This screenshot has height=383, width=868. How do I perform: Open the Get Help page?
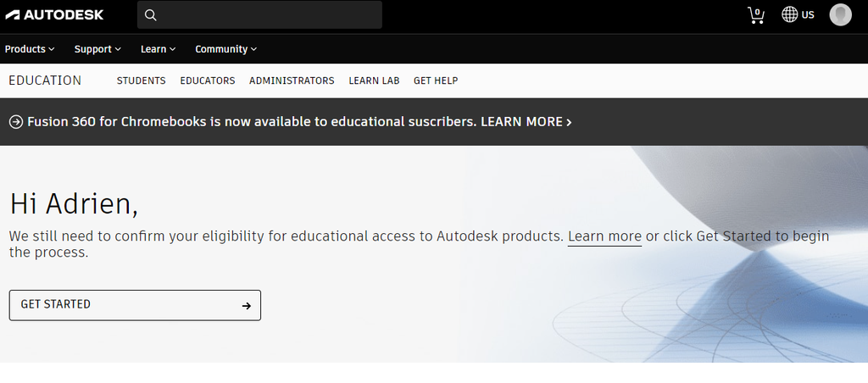[436, 80]
